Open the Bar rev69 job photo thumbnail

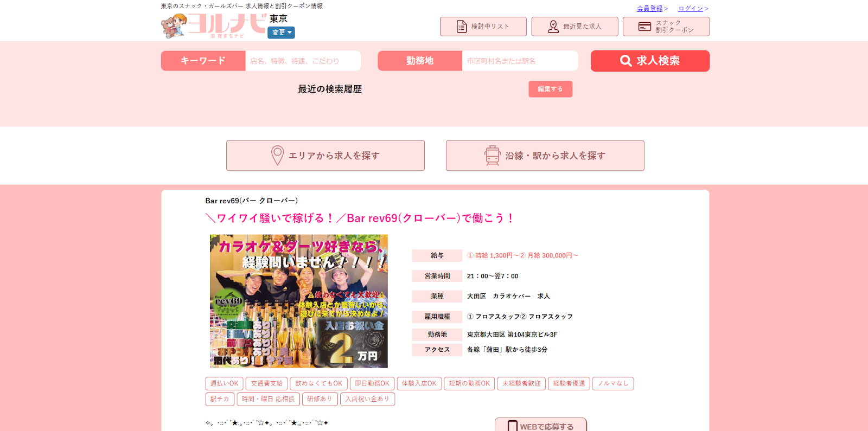pyautogui.click(x=299, y=301)
